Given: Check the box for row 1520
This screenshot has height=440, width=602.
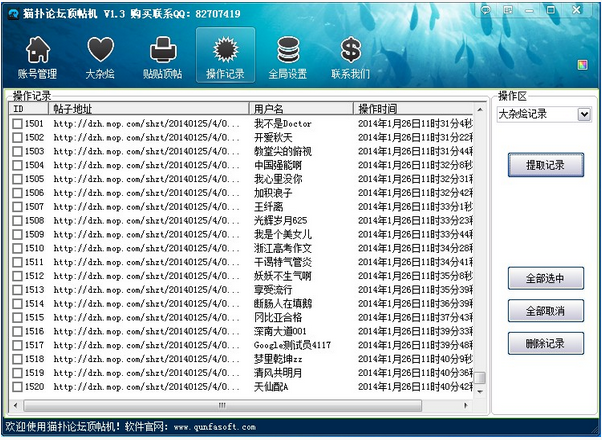Looking at the screenshot, I should tap(17, 387).
